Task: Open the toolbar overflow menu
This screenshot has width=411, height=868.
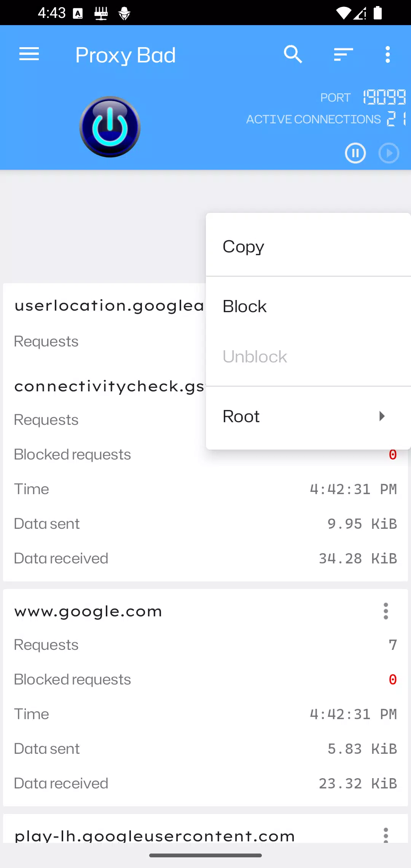Action: pyautogui.click(x=388, y=54)
